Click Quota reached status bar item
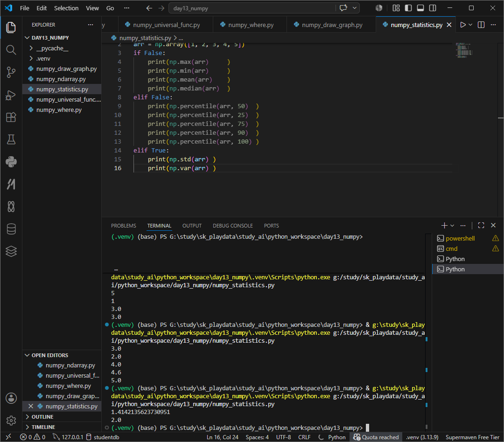The image size is (504, 442). pos(376,437)
